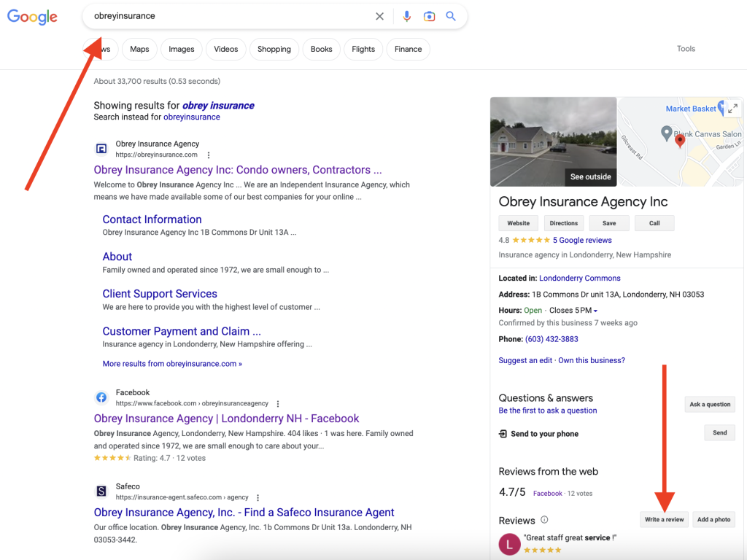Click the See outside street view photo
The height and width of the screenshot is (560, 747).
553,141
